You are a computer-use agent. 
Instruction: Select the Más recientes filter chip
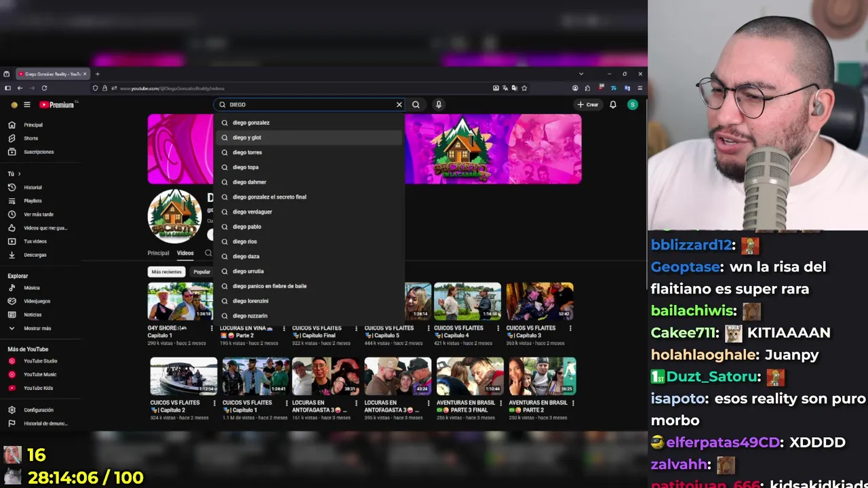point(167,272)
